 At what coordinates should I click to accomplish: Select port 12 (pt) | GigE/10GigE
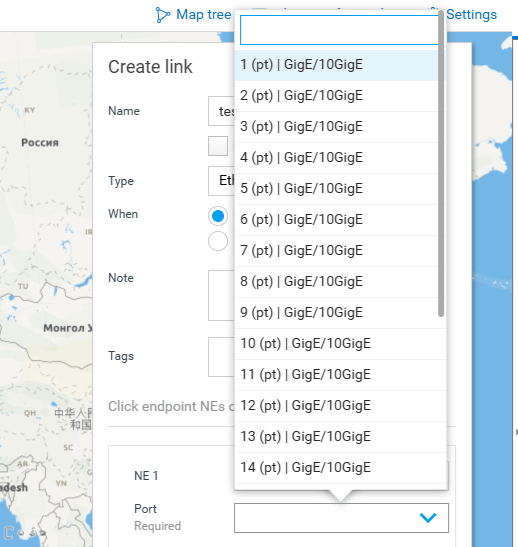click(x=340, y=406)
